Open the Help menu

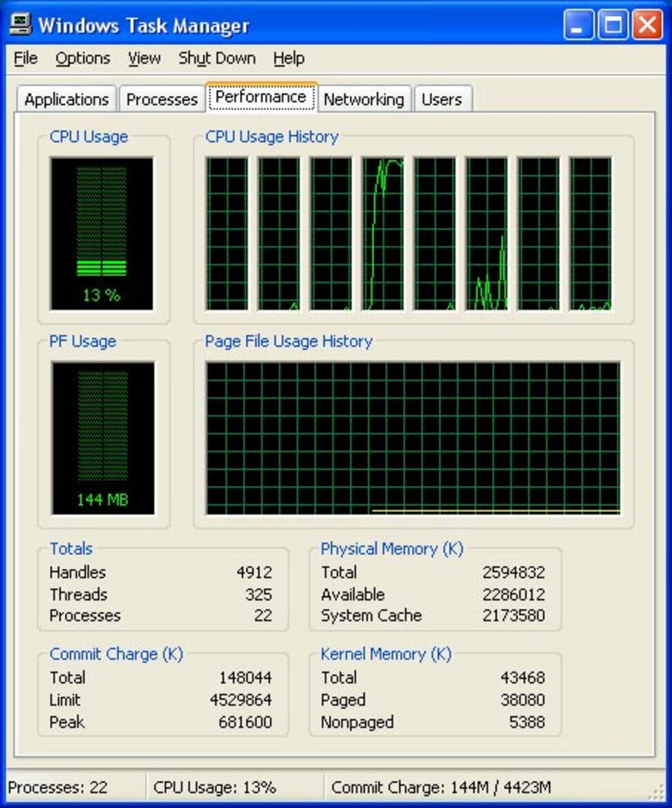pyautogui.click(x=288, y=58)
